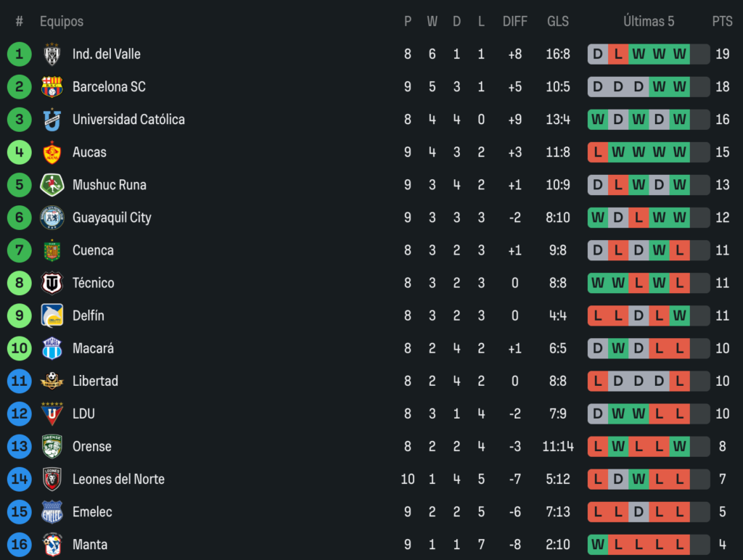Click Cuenca's latest L result box
The image size is (743, 560).
(680, 250)
